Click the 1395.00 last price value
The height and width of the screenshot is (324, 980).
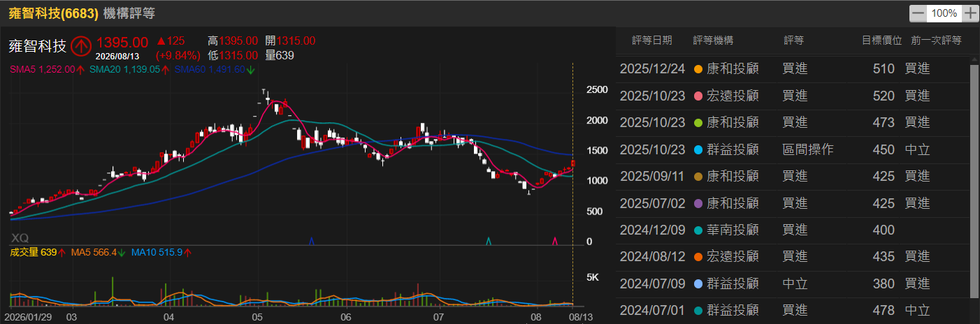tap(122, 43)
